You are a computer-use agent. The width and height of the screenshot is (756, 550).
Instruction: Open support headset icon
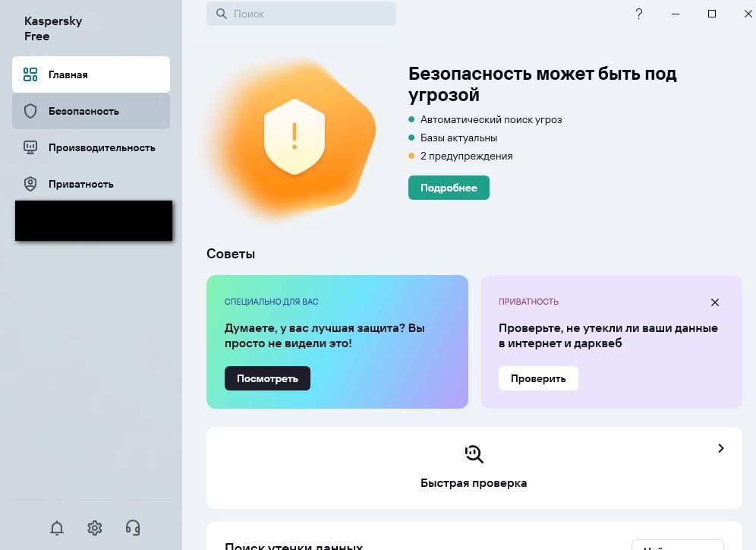click(x=133, y=528)
